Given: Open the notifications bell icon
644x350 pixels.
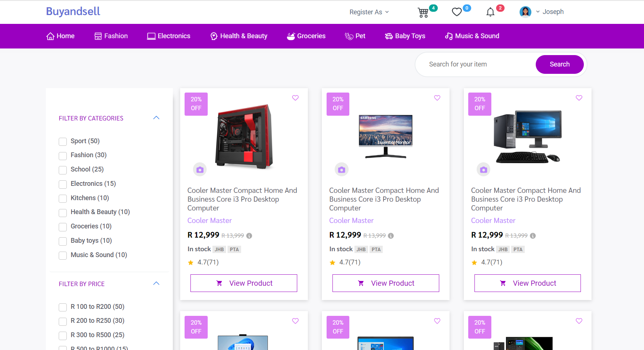Looking at the screenshot, I should (490, 12).
